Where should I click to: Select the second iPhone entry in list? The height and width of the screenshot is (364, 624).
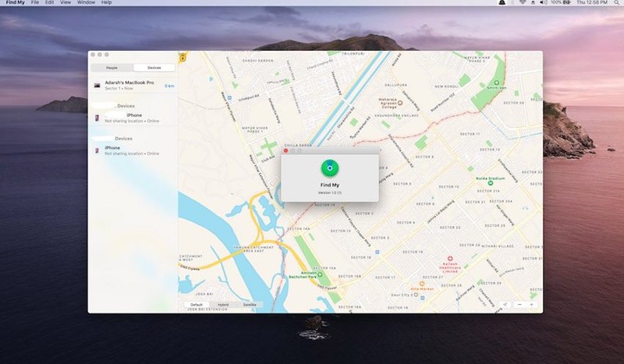[x=133, y=150]
